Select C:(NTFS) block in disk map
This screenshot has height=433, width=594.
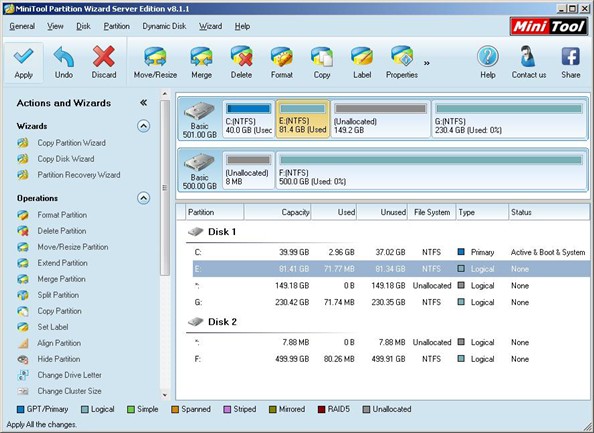249,119
